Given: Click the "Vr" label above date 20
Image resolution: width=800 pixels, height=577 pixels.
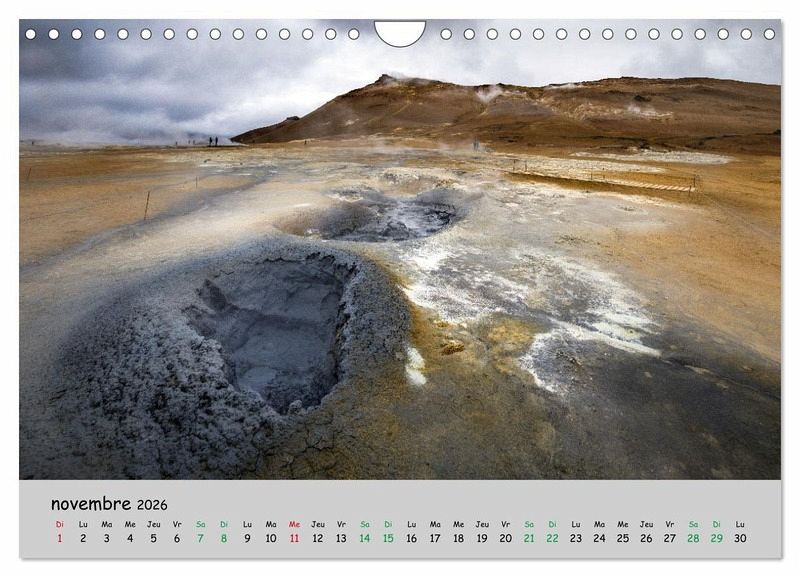Looking at the screenshot, I should click(x=506, y=524).
